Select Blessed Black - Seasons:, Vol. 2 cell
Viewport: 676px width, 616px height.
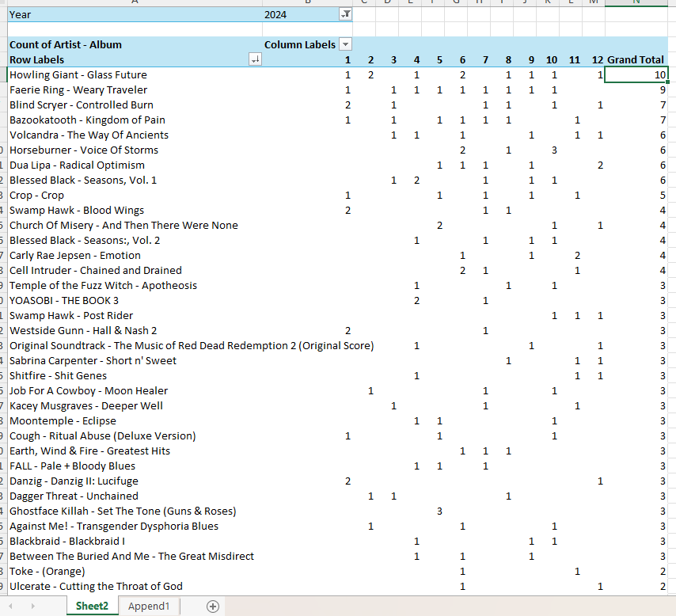click(135, 240)
